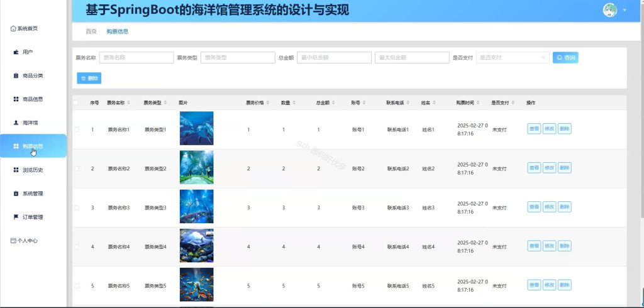Click the 个人中心 card icon
Image resolution: width=644 pixels, height=308 pixels.
coord(13,241)
